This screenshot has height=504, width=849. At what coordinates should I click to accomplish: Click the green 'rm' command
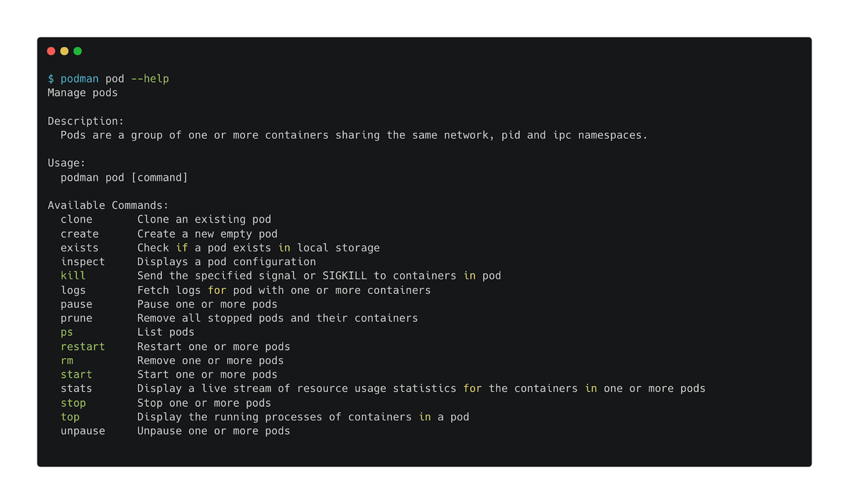67,361
